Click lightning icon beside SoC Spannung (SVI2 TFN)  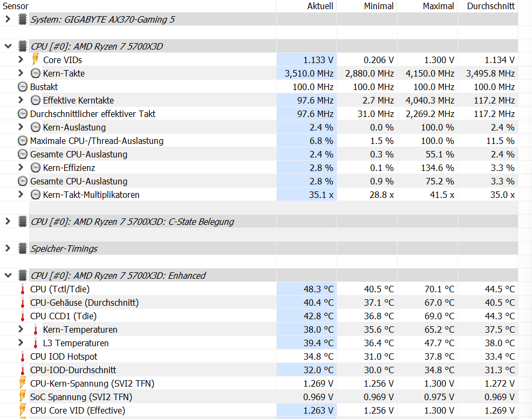[x=23, y=397]
